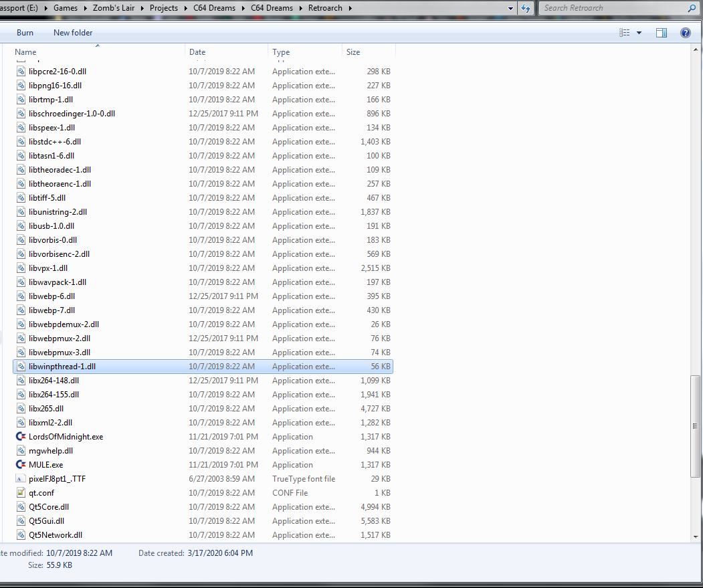703x588 pixels.
Task: Click the search magnifier icon
Action: pyautogui.click(x=692, y=7)
